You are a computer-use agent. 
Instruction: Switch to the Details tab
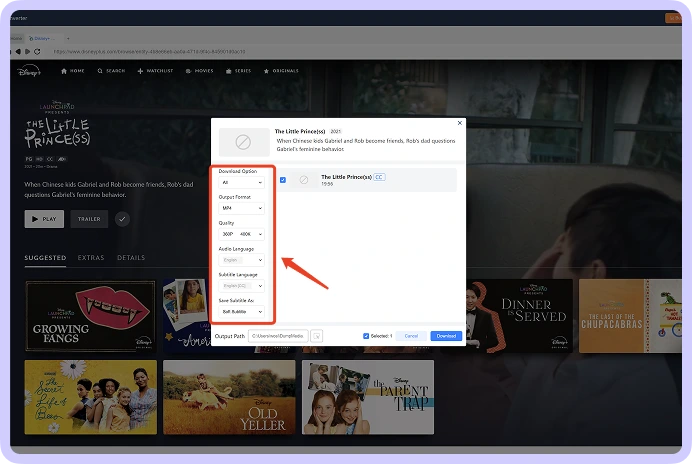click(x=131, y=258)
